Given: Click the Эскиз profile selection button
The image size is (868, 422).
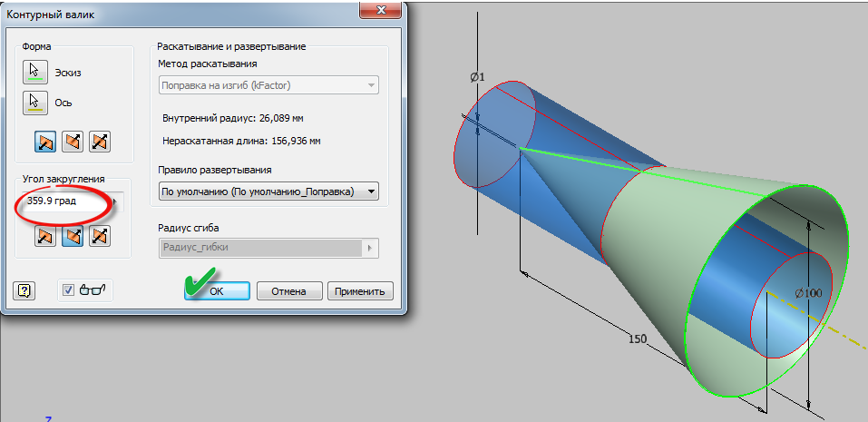Looking at the screenshot, I should pos(35,73).
